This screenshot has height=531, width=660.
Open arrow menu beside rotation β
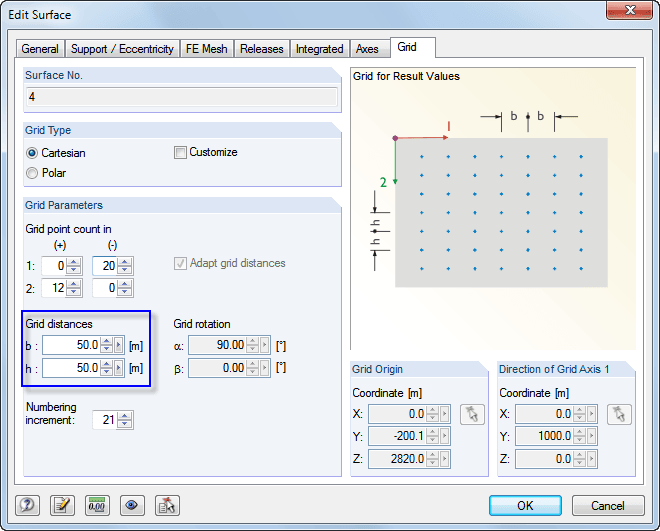click(x=265, y=368)
